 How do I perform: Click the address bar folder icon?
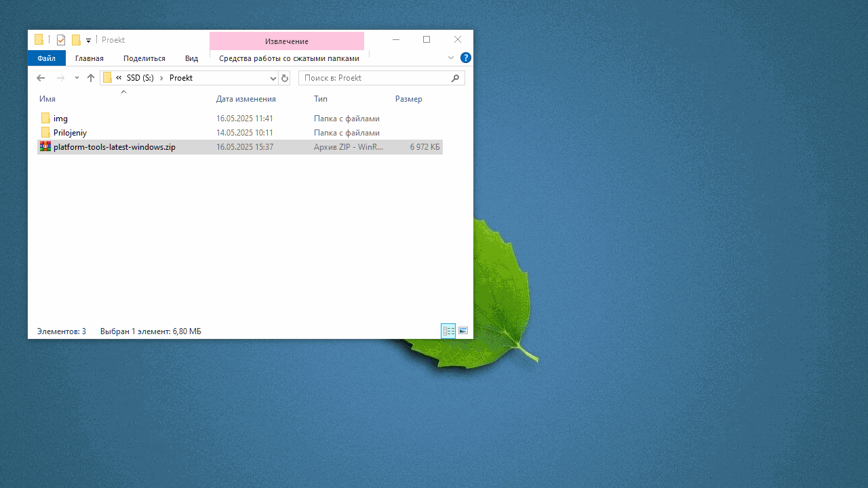pos(107,78)
